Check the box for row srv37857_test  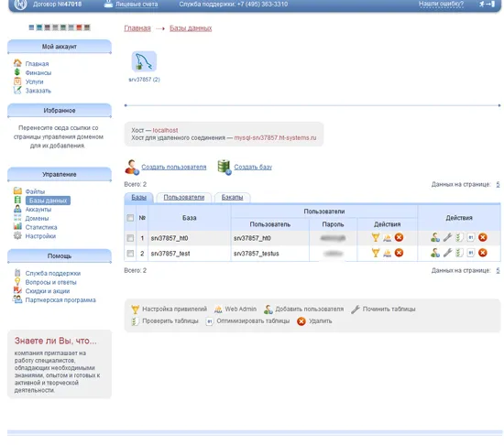(x=130, y=254)
